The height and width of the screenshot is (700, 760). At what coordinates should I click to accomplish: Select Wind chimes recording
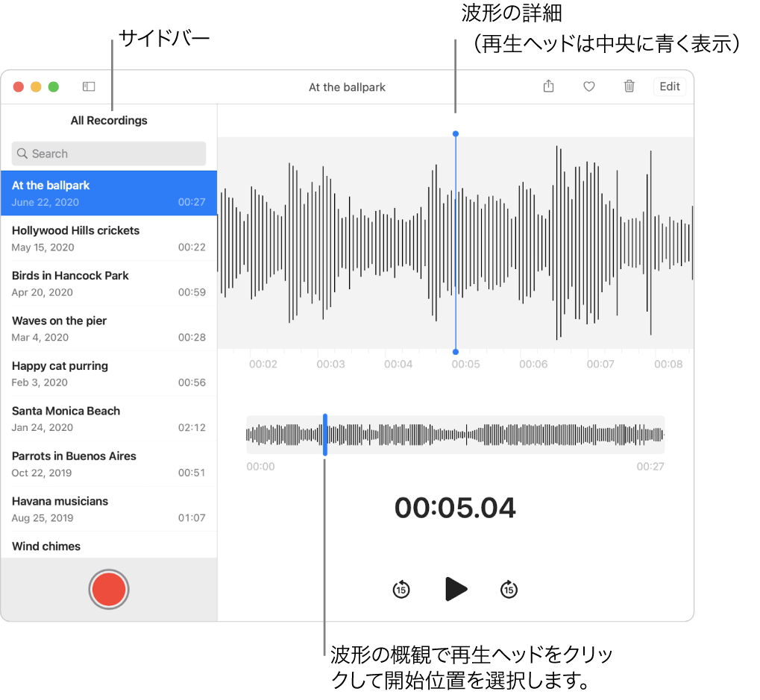109,546
